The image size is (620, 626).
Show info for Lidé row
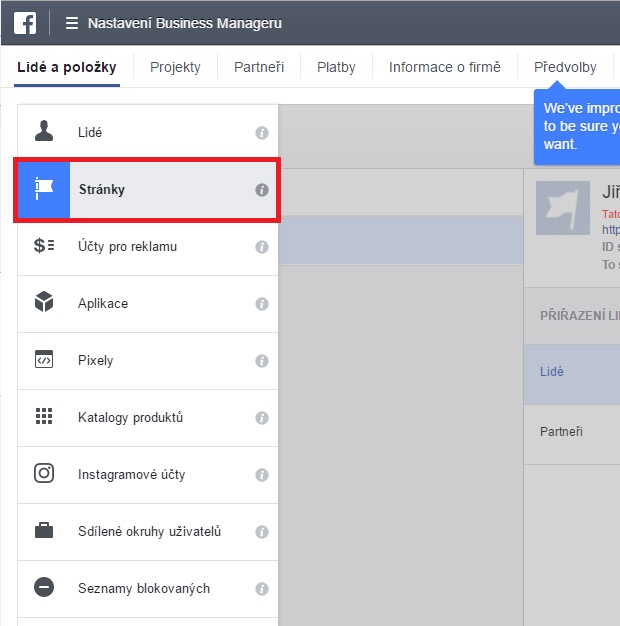coord(262,133)
